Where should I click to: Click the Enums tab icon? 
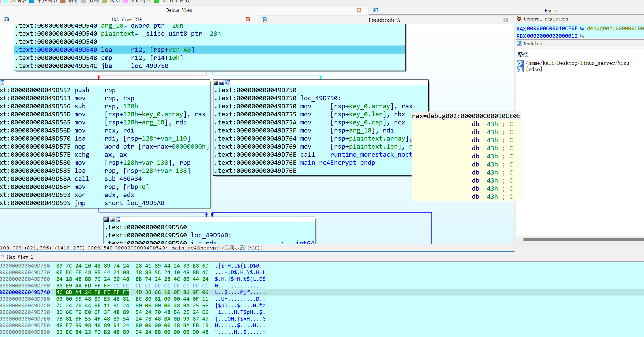click(375, 10)
